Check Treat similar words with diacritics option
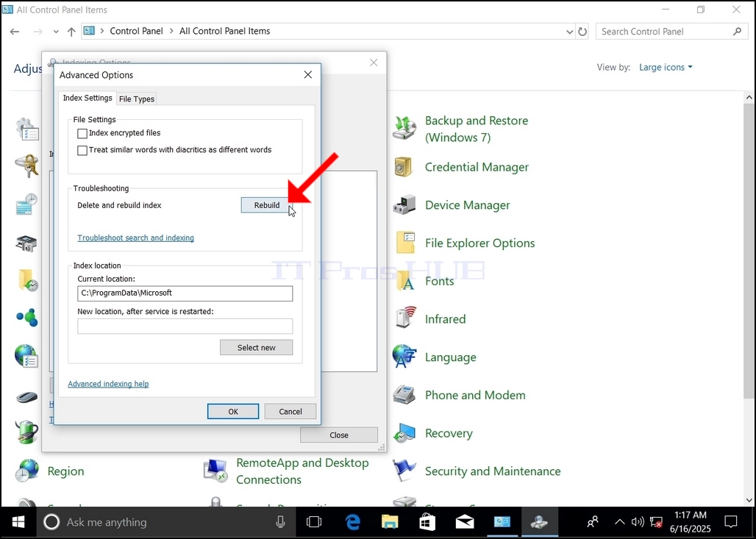The width and height of the screenshot is (756, 539). [82, 151]
